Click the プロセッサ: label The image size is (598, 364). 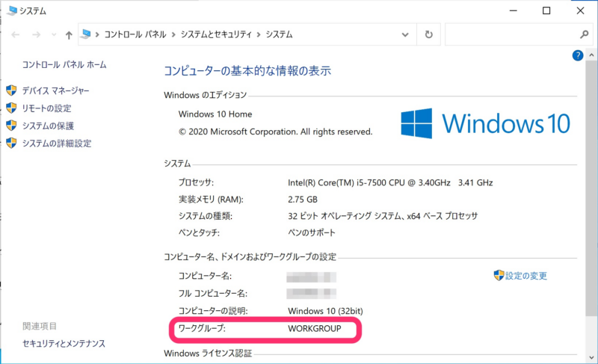click(x=196, y=182)
